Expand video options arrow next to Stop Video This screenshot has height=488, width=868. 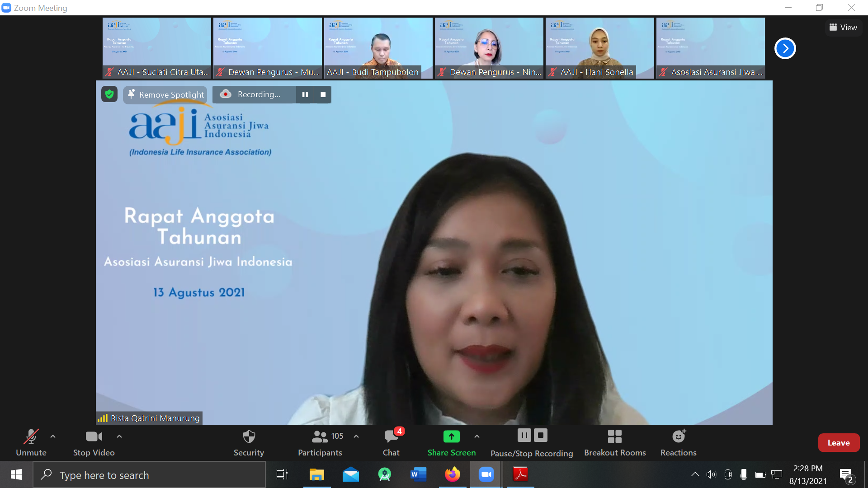[x=119, y=436]
